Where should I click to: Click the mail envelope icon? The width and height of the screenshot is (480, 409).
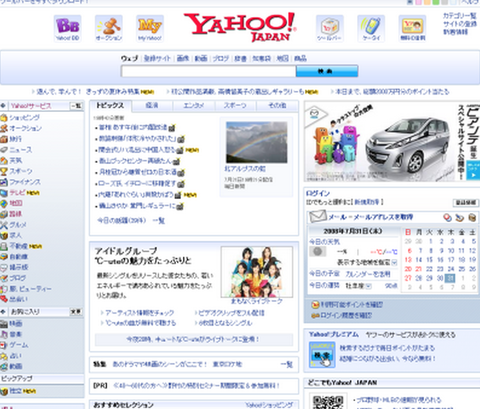click(x=317, y=217)
